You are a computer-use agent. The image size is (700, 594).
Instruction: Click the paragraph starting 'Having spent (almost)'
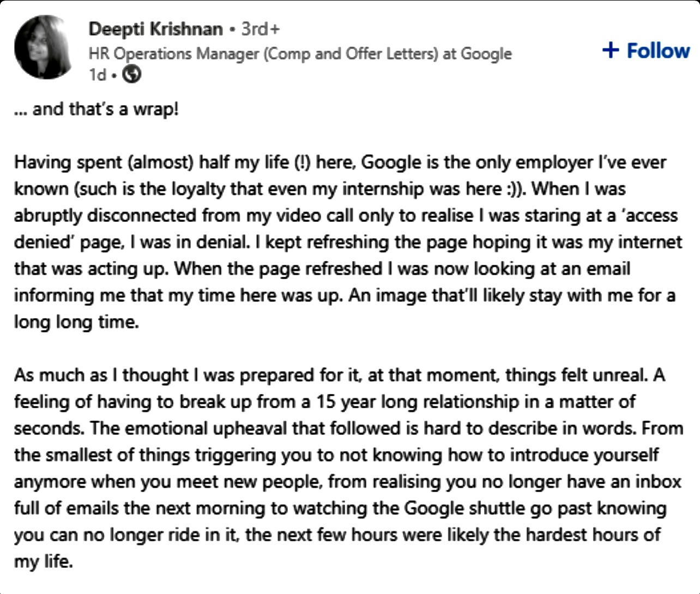[x=348, y=242]
